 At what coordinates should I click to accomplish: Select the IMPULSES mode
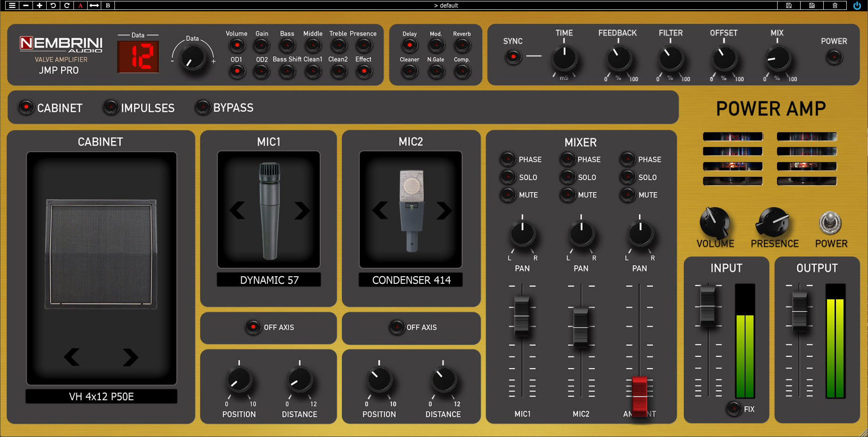point(111,107)
